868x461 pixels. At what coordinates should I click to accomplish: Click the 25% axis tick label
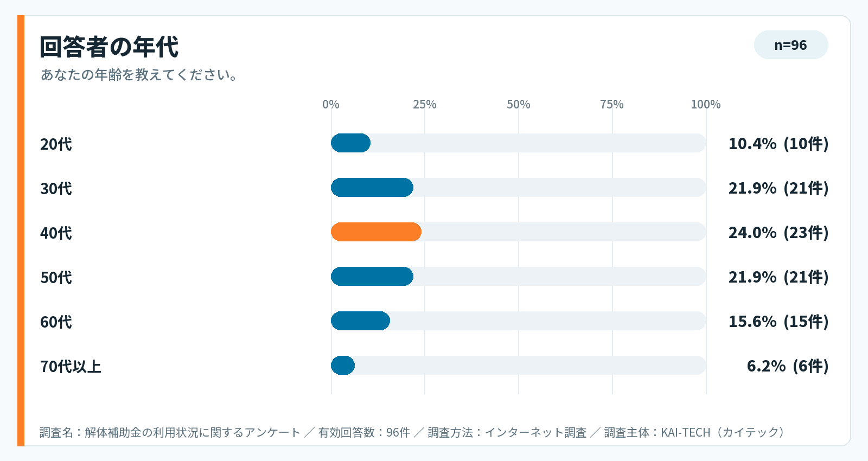pos(425,104)
